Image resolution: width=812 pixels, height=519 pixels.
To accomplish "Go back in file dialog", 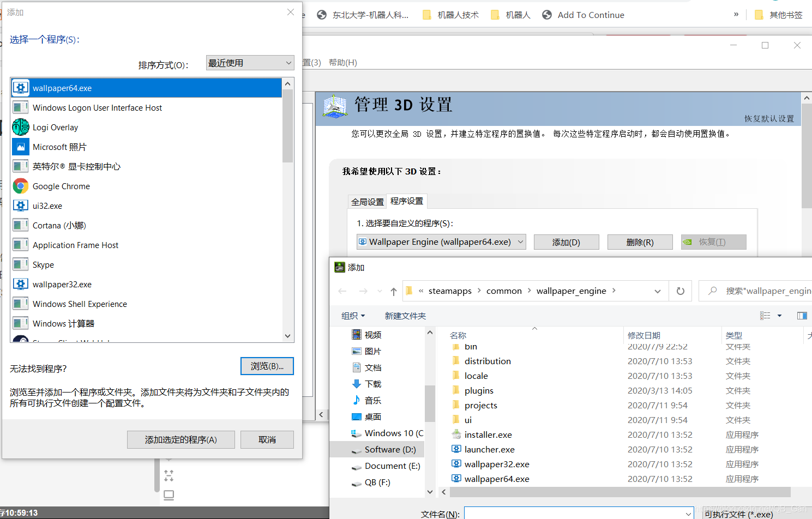I will coord(342,291).
